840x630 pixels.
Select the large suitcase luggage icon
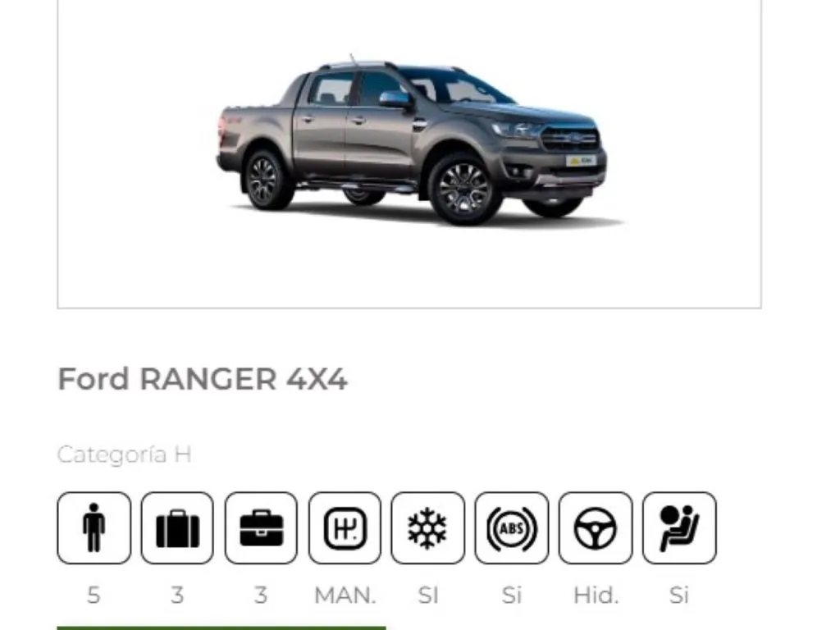pos(177,527)
